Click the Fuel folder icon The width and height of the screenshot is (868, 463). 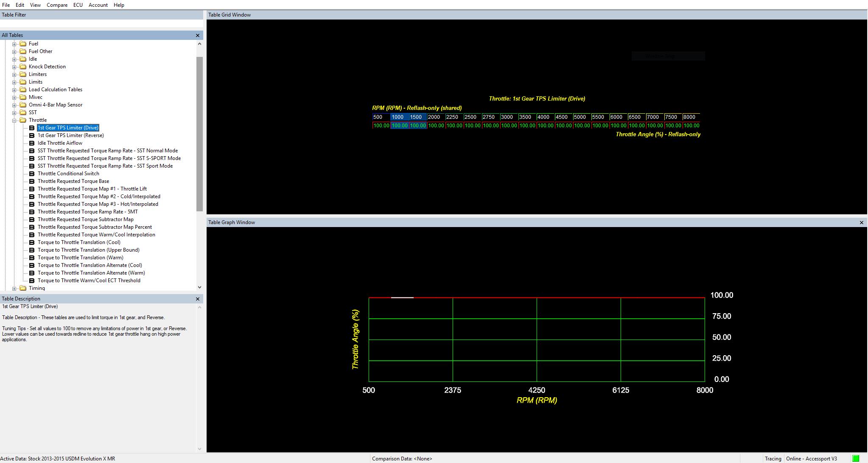[23, 44]
